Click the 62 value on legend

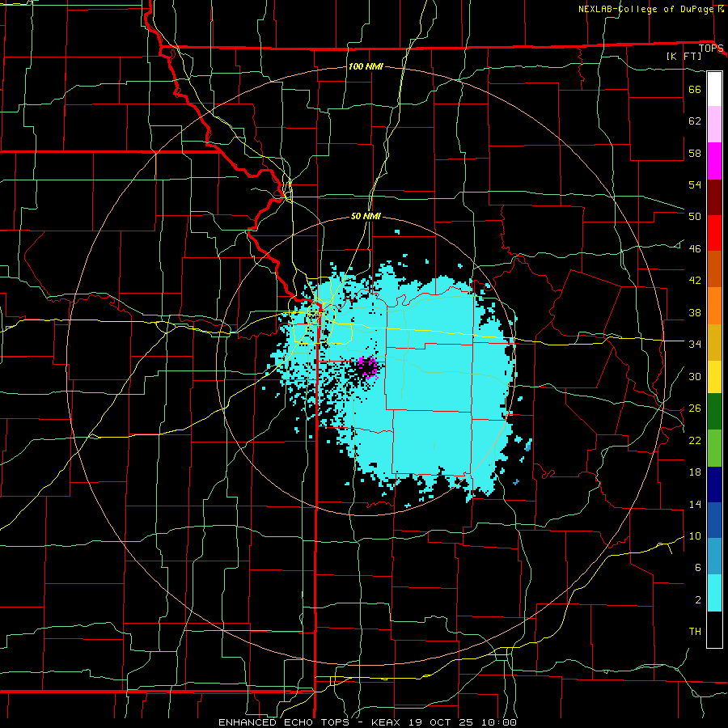coord(695,121)
